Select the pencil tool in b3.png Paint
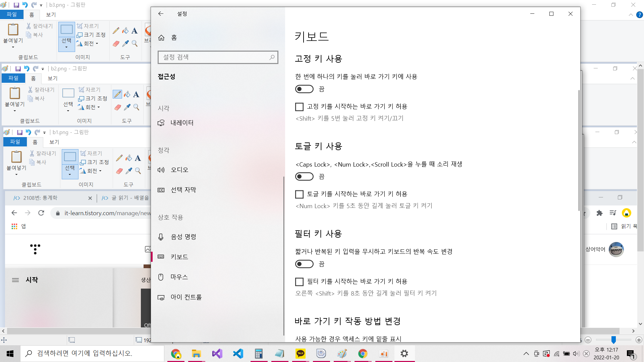The image size is (644, 362). click(116, 31)
